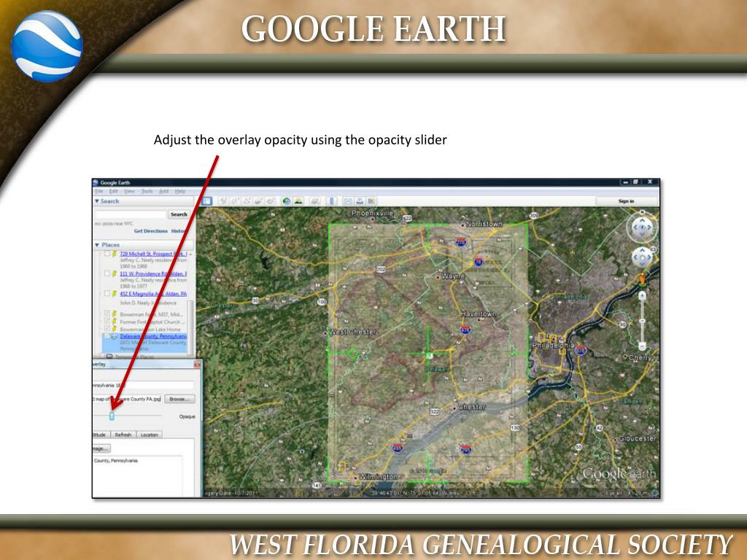Toggle checkbox for Former First Baptist Church
747x560 pixels.
pyautogui.click(x=107, y=321)
